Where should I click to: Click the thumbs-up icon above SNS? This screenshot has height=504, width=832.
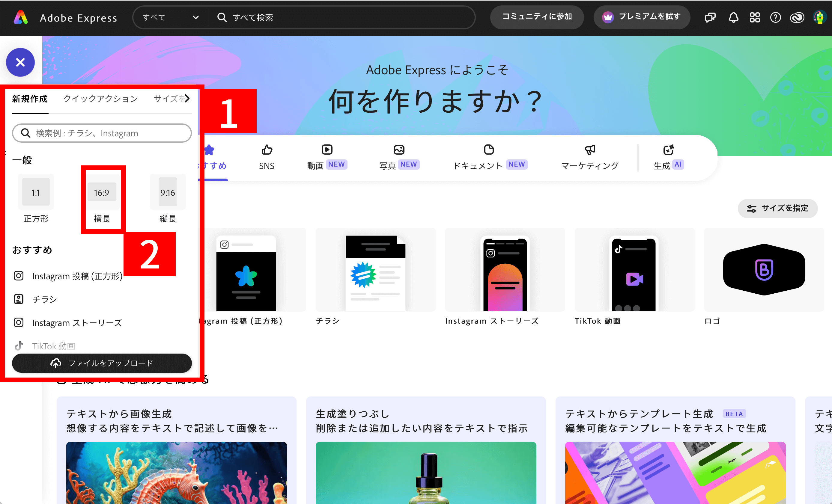(x=267, y=149)
